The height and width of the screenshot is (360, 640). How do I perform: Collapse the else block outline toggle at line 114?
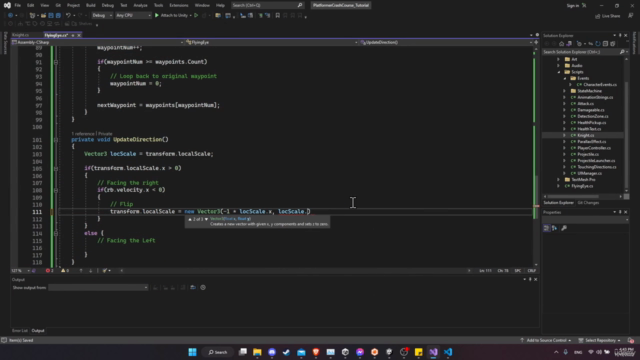[56, 233]
